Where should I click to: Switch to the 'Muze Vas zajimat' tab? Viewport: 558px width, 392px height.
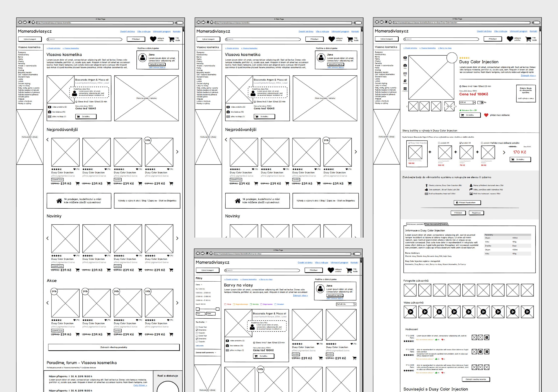click(432, 224)
